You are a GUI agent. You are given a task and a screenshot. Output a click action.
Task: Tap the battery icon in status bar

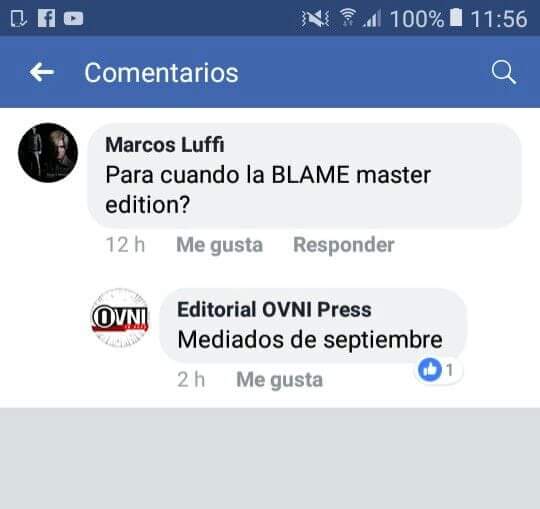click(x=456, y=18)
